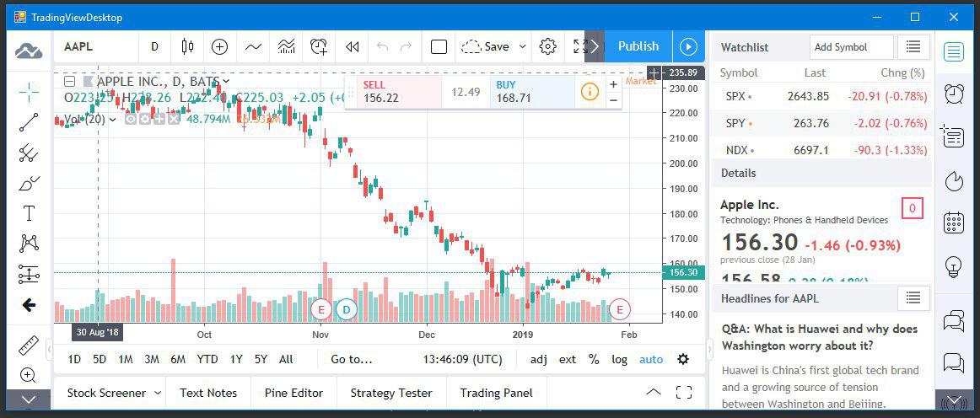Collapse the bottom panel with up chevron
This screenshot has height=418, width=980.
coord(653,393)
